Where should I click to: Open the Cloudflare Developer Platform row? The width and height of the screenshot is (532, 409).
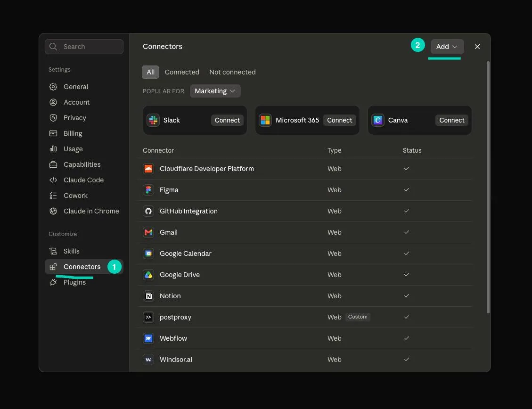pos(305,169)
